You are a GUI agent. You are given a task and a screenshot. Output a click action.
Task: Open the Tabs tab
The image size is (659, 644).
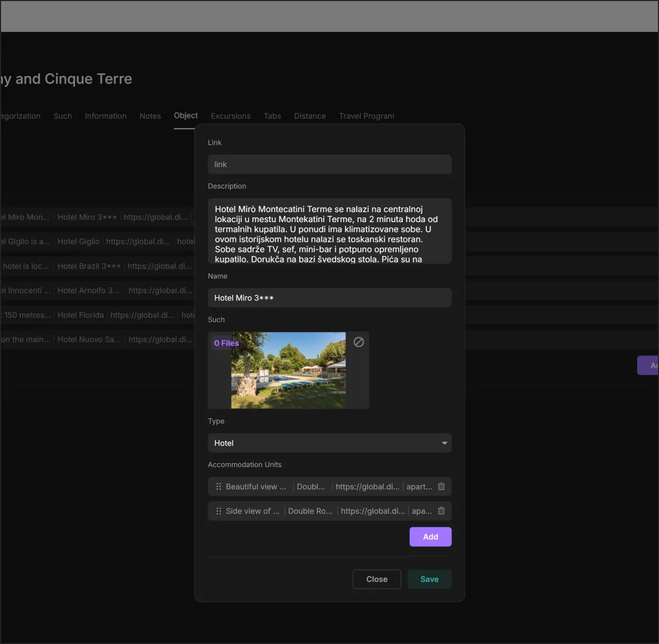[272, 116]
